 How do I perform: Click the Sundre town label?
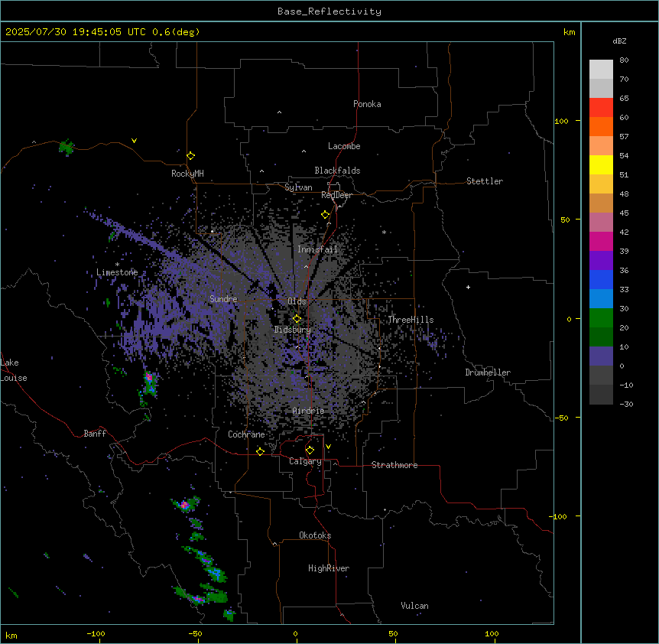coord(223,299)
